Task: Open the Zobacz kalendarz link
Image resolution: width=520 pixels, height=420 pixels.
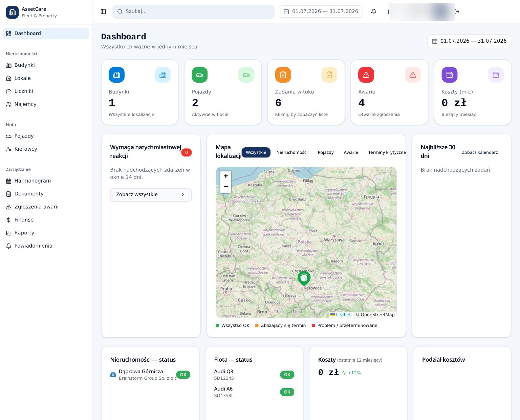Action: 480,152
